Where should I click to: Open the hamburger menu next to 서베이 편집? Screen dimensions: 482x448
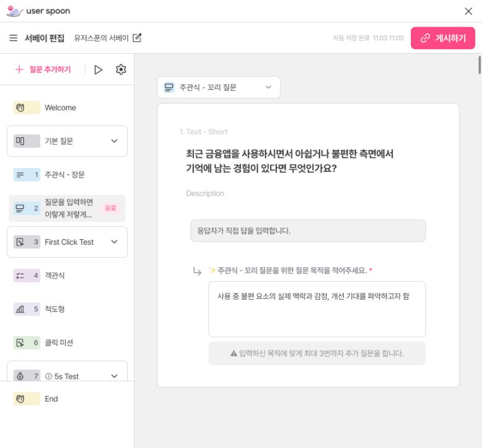(14, 38)
